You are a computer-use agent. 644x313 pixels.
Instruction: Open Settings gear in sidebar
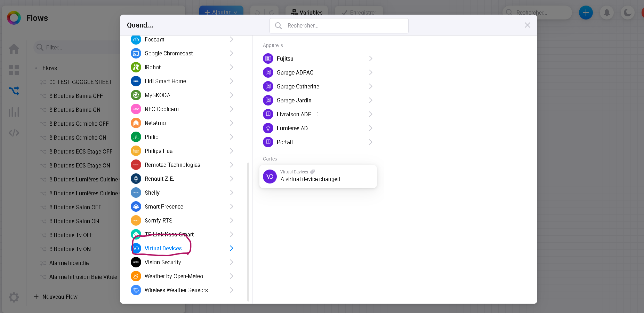14,297
